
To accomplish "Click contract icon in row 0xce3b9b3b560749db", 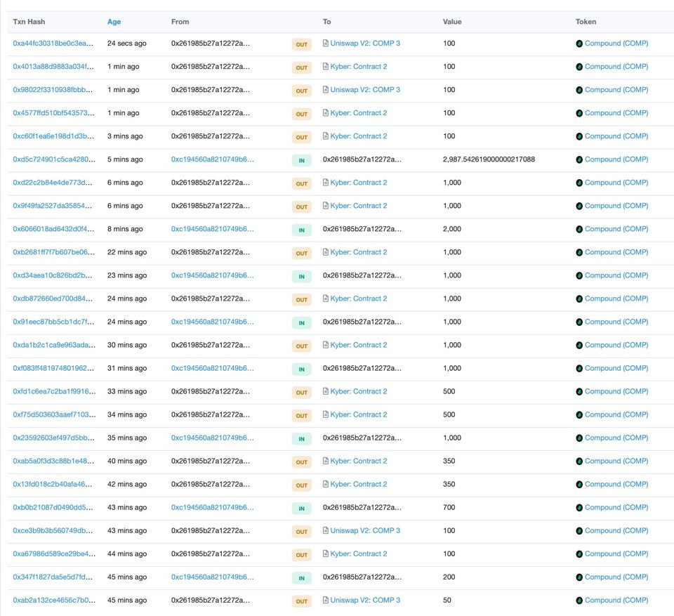I will (325, 530).
